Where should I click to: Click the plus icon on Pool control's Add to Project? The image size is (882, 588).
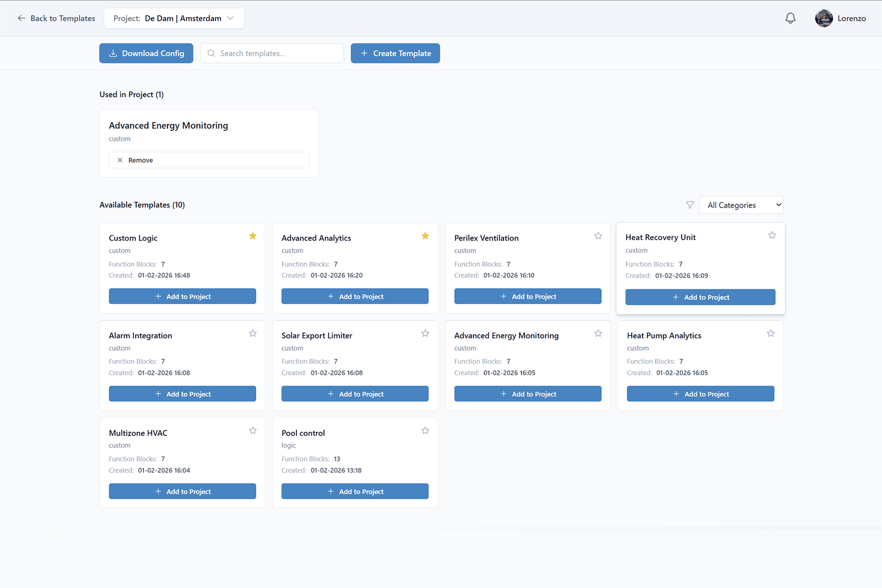pos(331,491)
